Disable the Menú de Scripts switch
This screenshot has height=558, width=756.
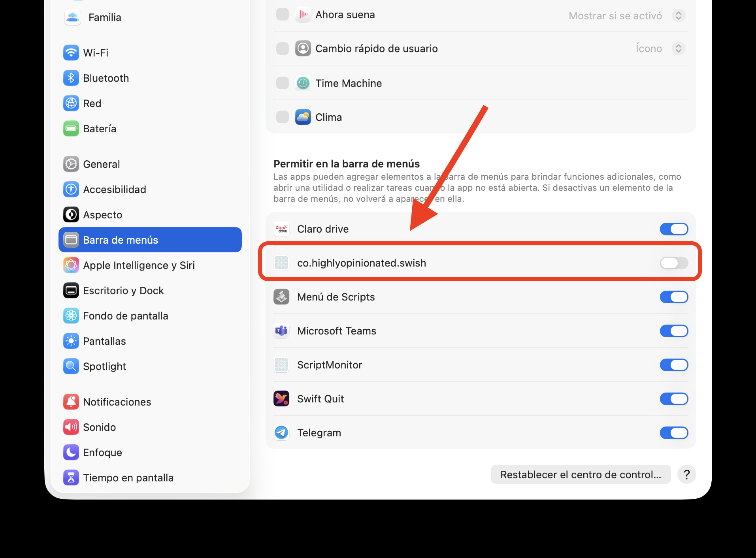pos(674,297)
